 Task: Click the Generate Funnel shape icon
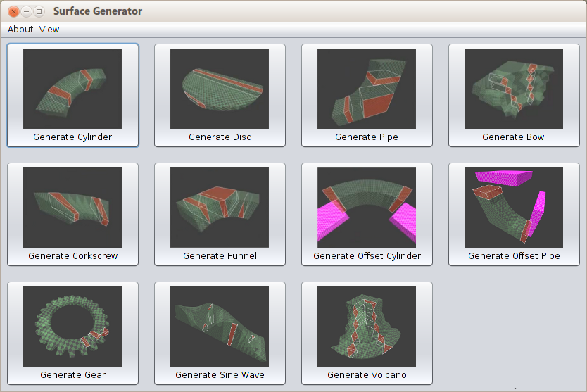[220, 207]
